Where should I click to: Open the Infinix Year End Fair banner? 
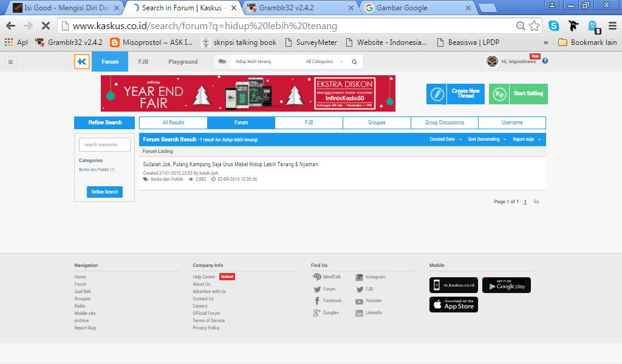tap(248, 93)
